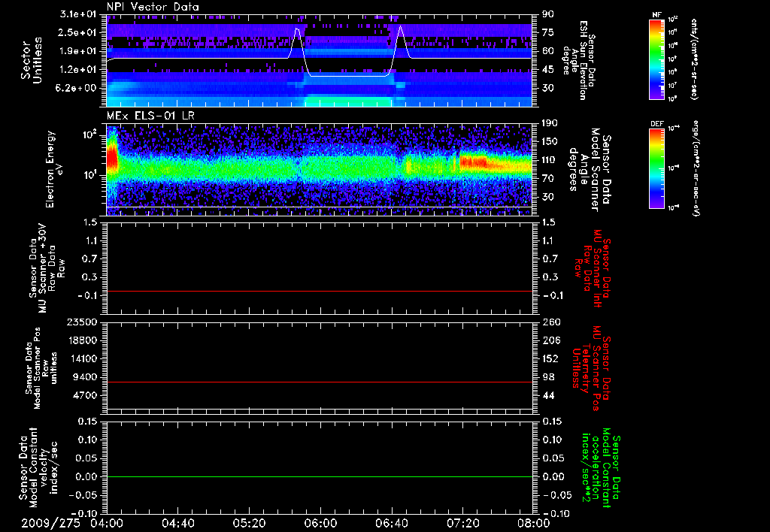
Task: Click the "23500" scanner position tick value
Action: [81, 322]
